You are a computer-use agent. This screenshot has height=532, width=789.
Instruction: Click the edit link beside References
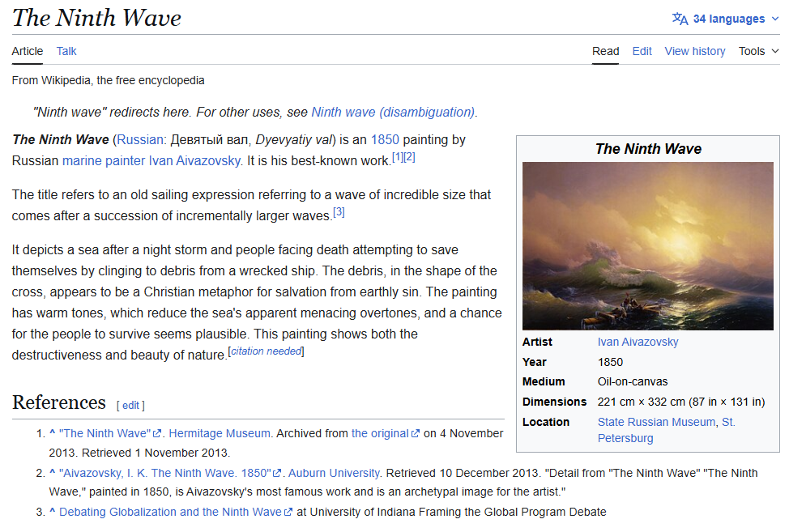click(x=130, y=405)
